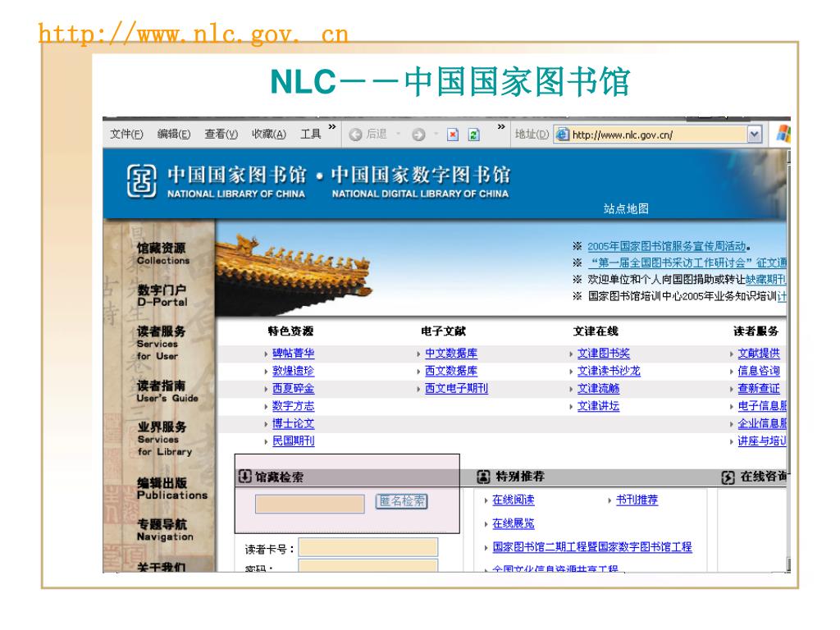The width and height of the screenshot is (840, 630).
Task: Select 读者服务 Services for User in sidebar
Action: click(161, 343)
